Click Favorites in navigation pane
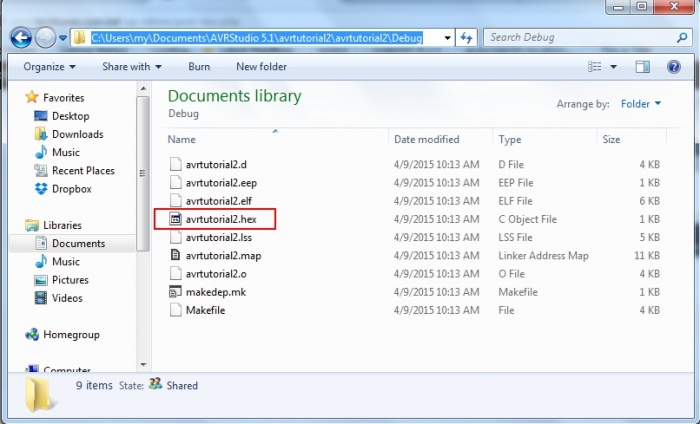This screenshot has height=424, width=700. [x=64, y=98]
